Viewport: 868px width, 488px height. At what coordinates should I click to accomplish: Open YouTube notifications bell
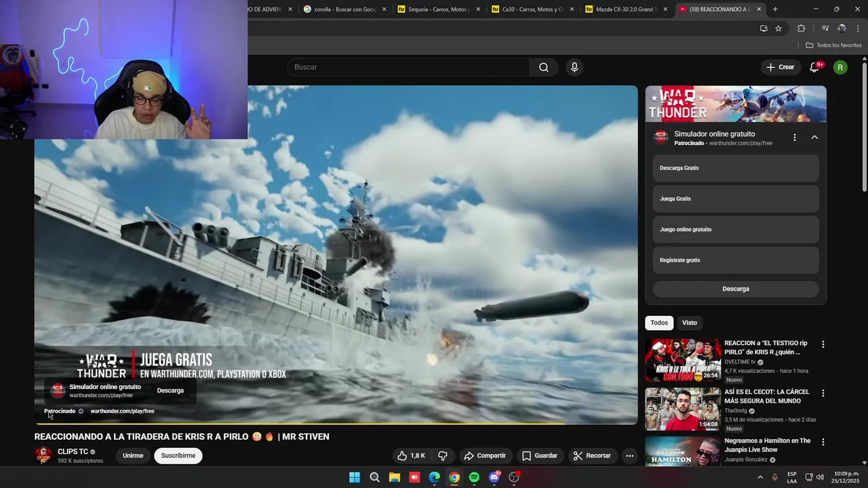(814, 67)
